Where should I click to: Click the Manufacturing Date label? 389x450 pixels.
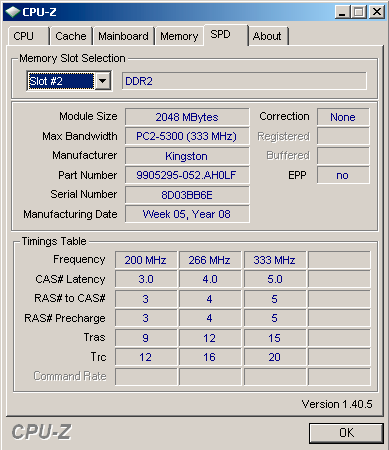pos(70,214)
